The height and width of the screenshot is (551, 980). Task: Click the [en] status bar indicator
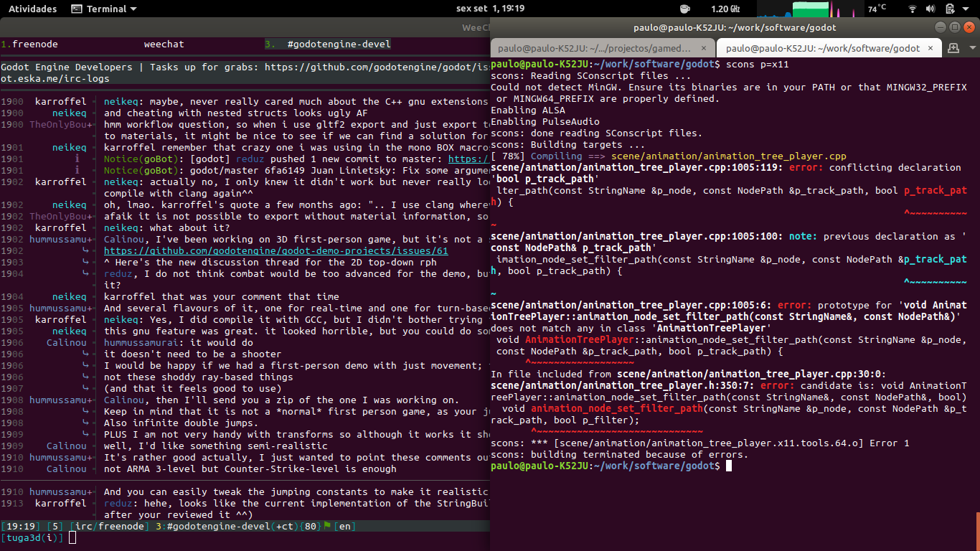344,526
